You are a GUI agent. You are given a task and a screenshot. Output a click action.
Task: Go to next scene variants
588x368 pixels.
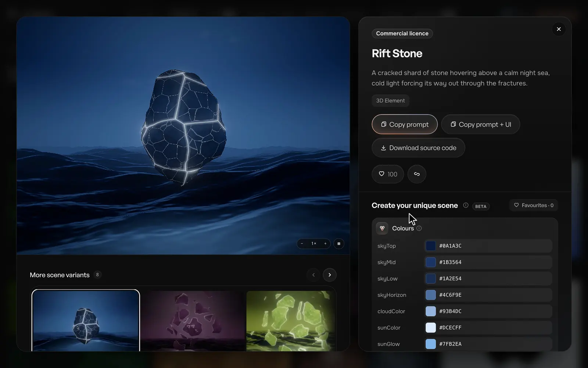pos(330,275)
